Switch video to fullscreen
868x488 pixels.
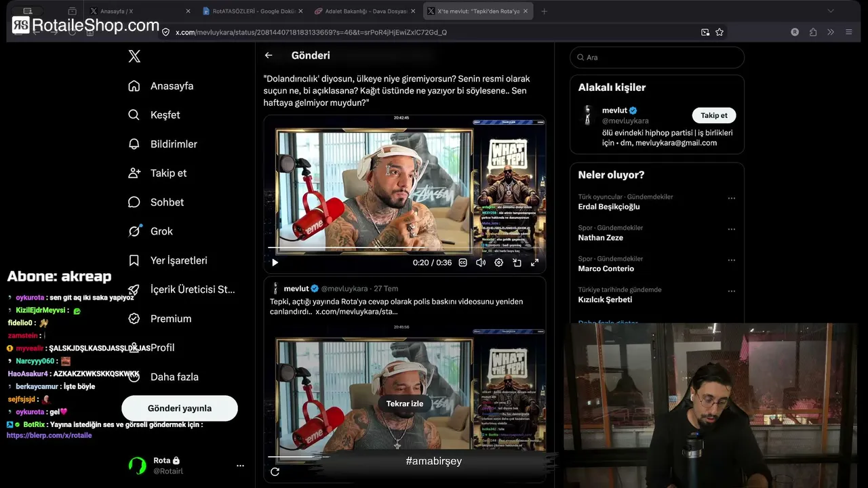(x=534, y=263)
